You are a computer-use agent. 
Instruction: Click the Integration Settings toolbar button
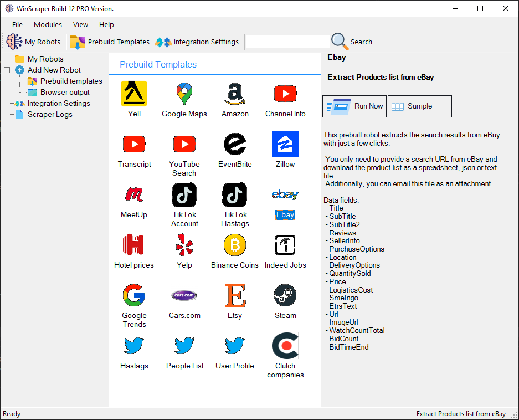[x=197, y=42]
